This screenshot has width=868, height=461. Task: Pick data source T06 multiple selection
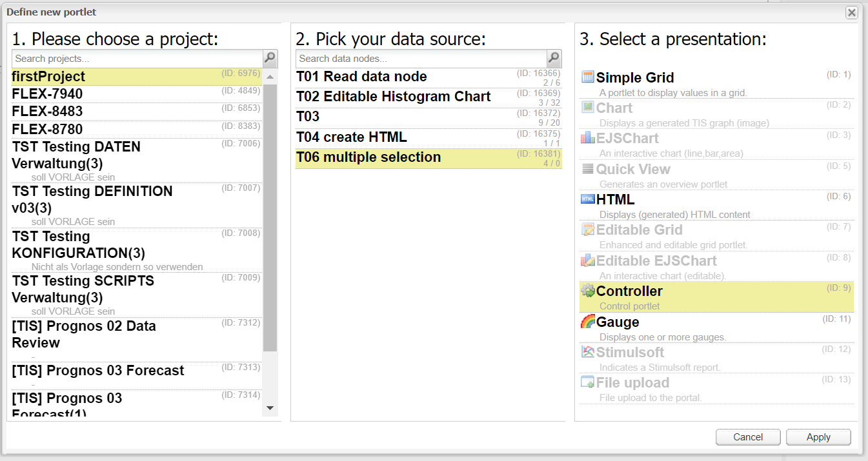click(429, 158)
